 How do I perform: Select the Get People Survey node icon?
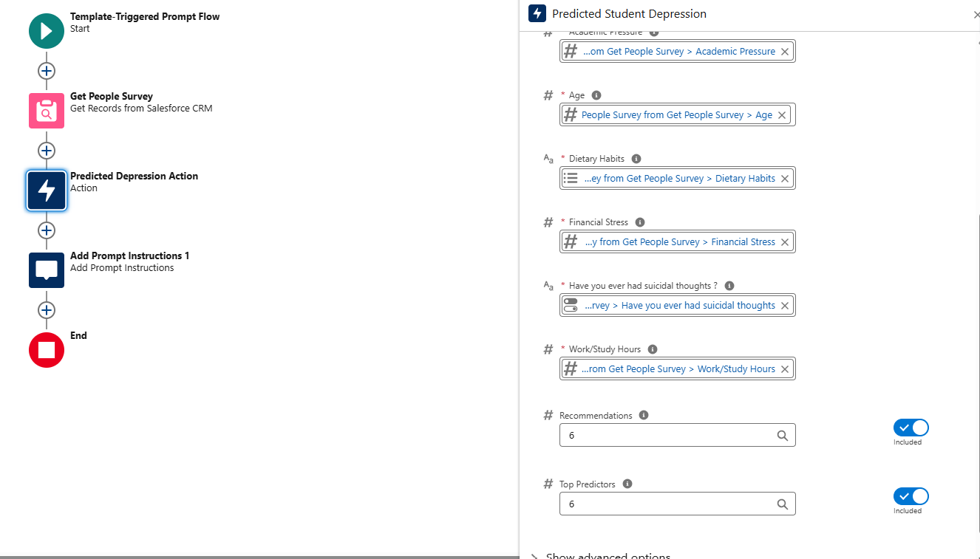pos(47,111)
